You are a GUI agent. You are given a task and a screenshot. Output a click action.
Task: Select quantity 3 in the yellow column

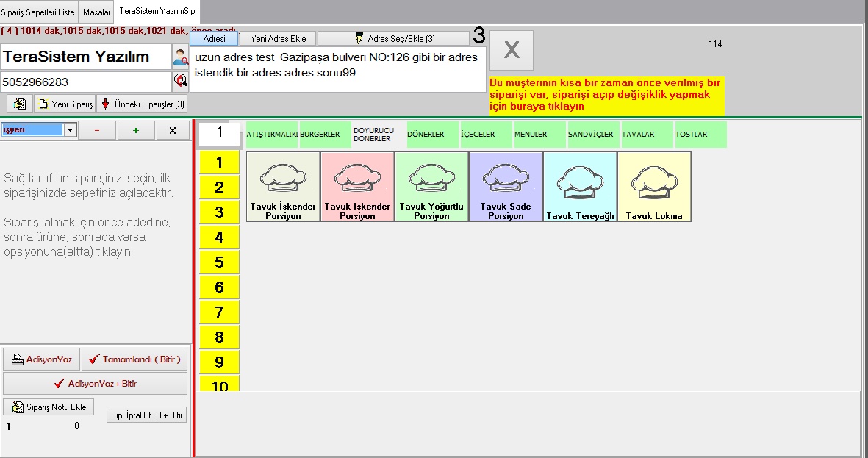click(219, 212)
